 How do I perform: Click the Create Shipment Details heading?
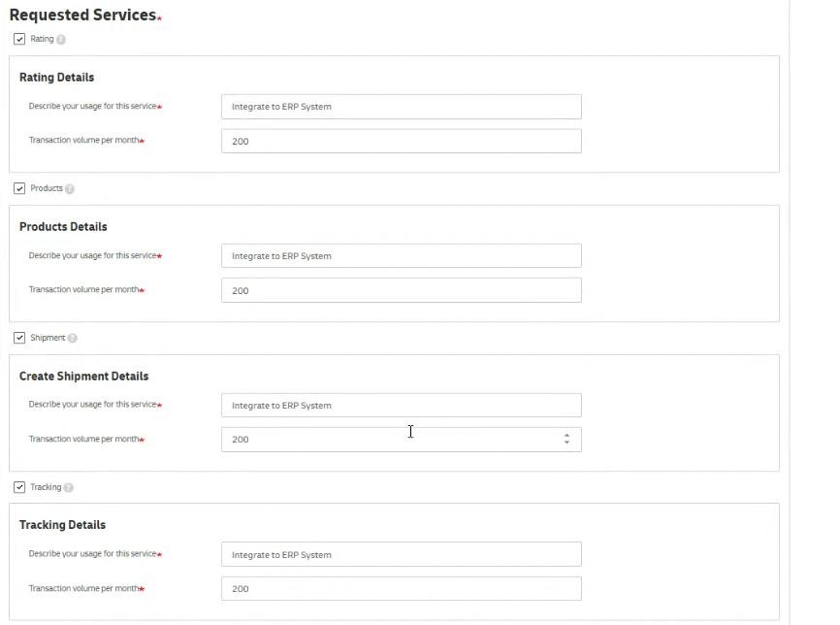(x=83, y=377)
